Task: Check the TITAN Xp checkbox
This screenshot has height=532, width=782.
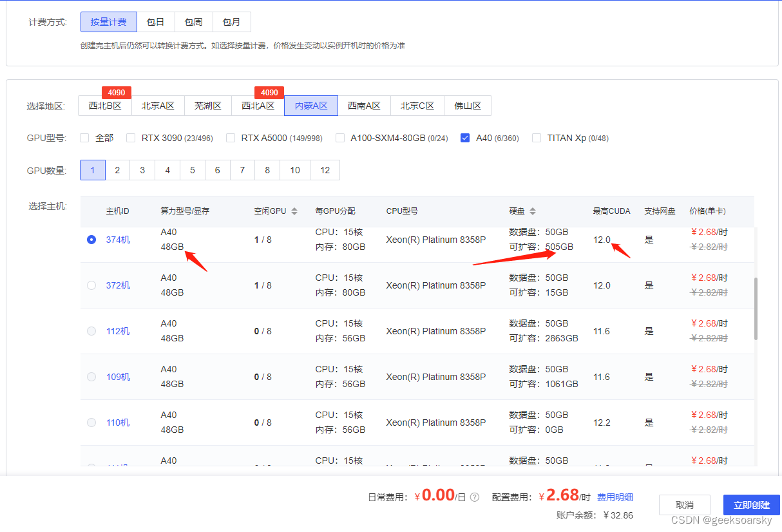Action: click(537, 138)
